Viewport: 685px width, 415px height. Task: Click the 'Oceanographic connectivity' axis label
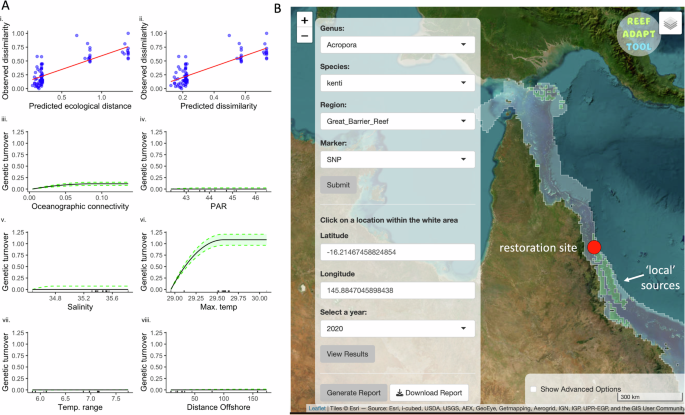point(80,207)
